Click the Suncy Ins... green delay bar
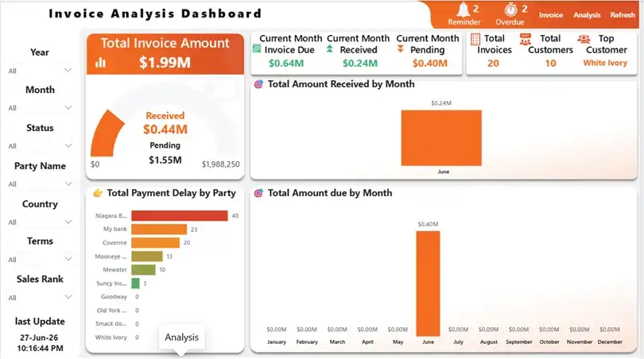 pyautogui.click(x=135, y=283)
